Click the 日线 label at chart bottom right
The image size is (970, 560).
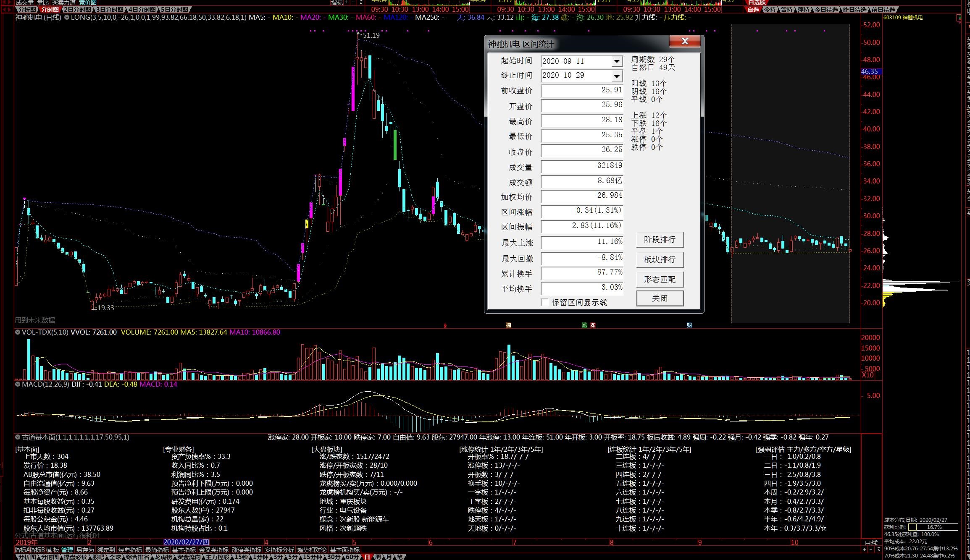pos(871,542)
